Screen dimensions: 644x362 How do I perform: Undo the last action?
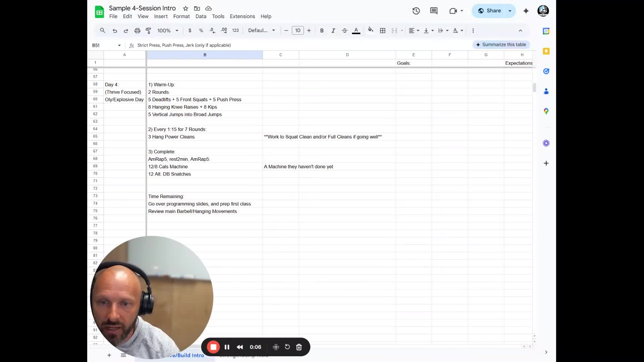(x=115, y=31)
